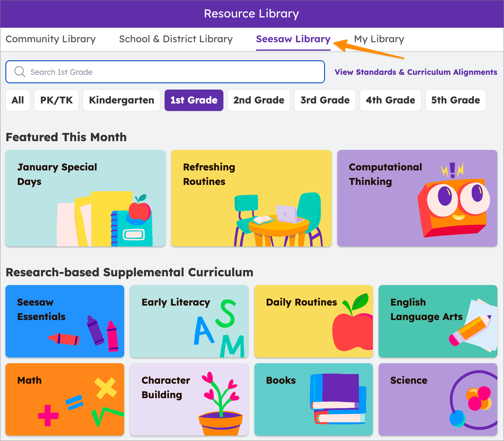
Task: Open the Refreshing Routines collection
Action: [x=251, y=198]
